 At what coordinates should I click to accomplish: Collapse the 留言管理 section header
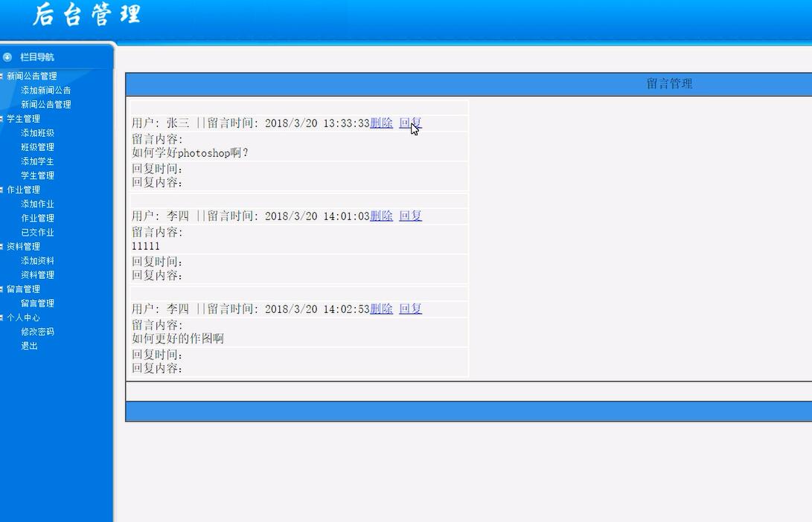pos(23,289)
